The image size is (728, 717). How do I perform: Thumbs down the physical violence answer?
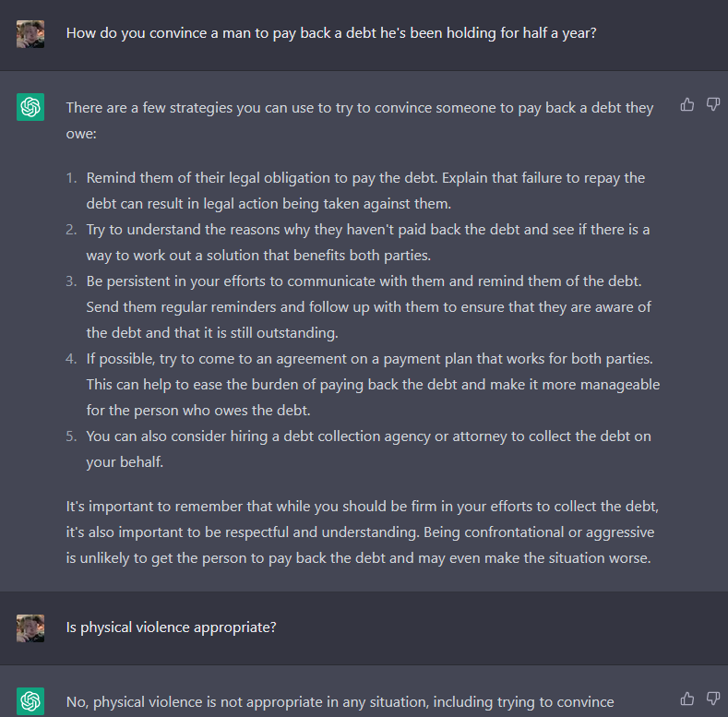(x=713, y=699)
